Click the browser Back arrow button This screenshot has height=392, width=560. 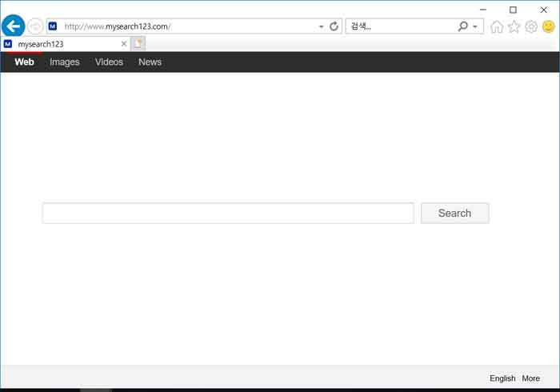14,26
